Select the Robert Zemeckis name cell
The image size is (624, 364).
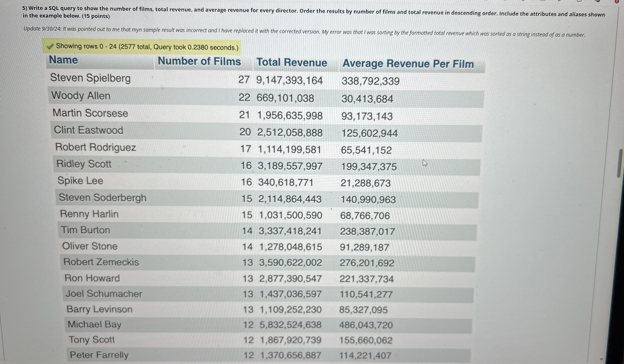(x=101, y=262)
